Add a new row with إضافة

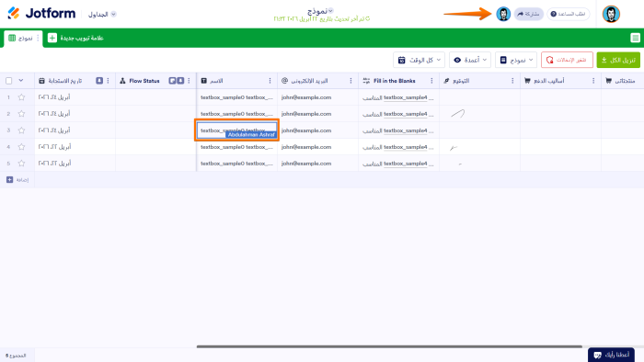click(17, 179)
